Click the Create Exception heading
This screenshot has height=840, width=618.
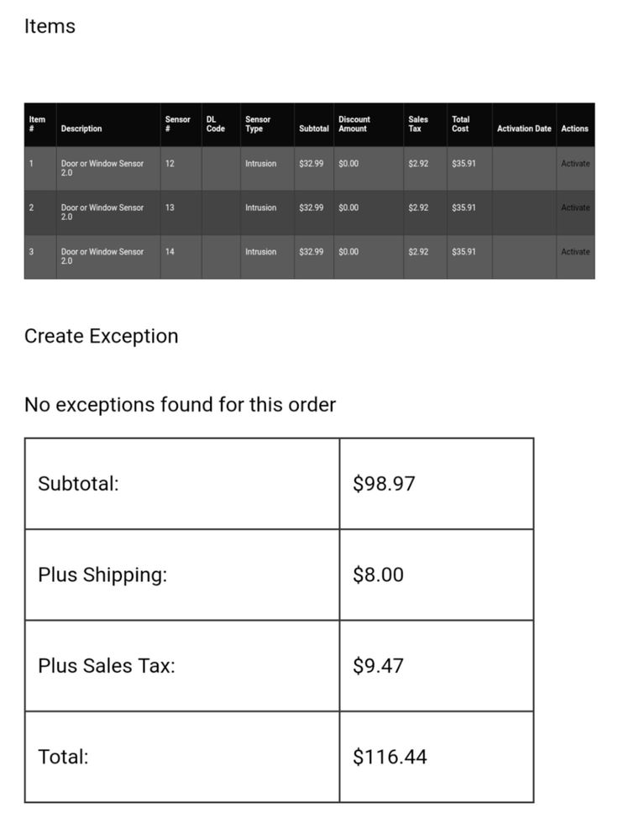point(102,336)
